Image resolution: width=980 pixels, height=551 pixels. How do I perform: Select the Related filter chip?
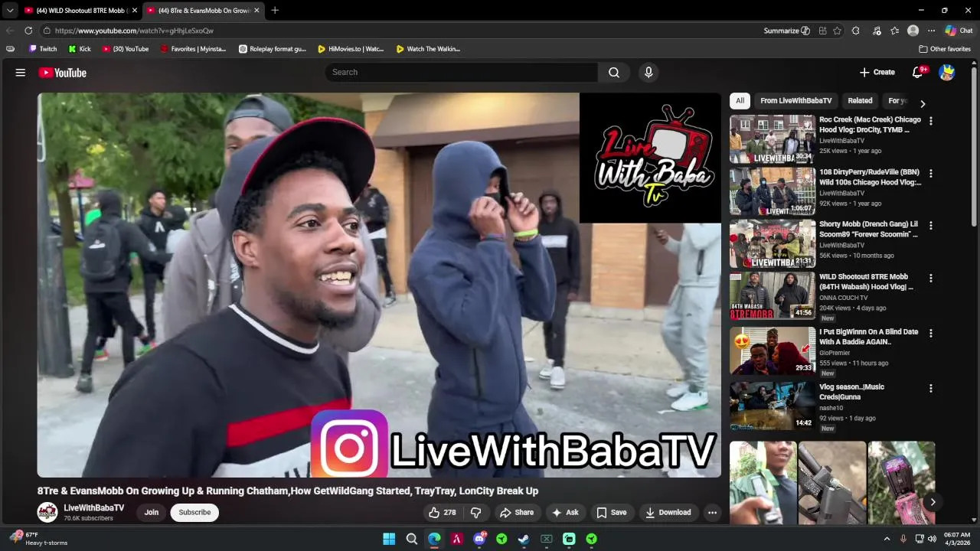pyautogui.click(x=860, y=101)
